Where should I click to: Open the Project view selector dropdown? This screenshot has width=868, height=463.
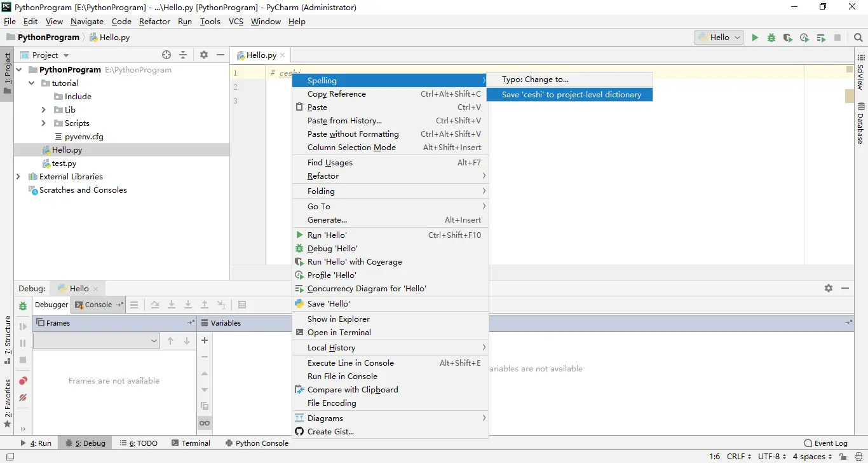click(x=44, y=55)
